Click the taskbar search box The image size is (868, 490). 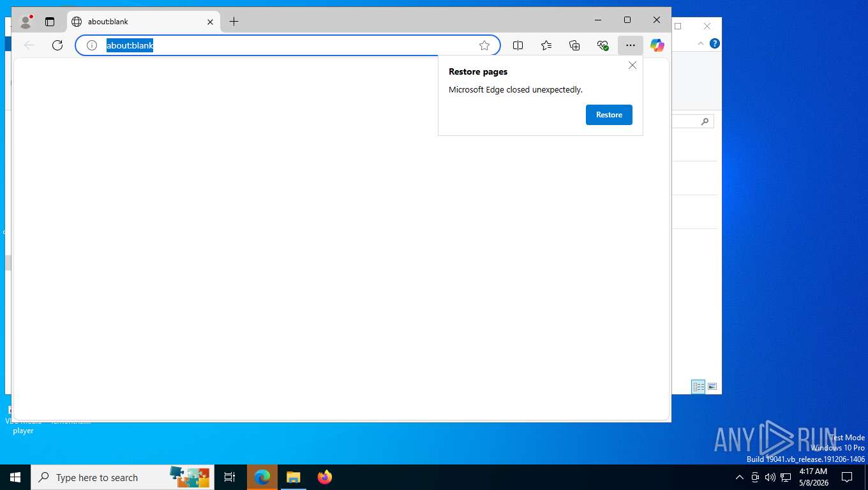point(123,477)
